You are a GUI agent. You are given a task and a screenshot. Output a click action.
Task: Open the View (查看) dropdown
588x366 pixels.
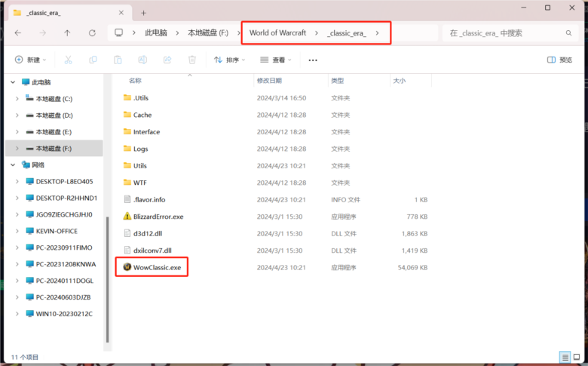[x=276, y=60]
